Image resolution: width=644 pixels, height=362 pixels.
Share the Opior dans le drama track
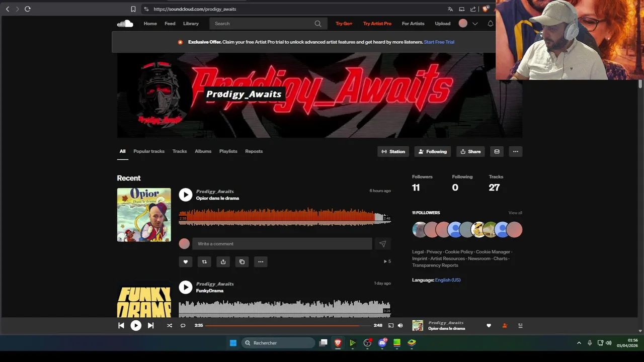[x=223, y=261]
